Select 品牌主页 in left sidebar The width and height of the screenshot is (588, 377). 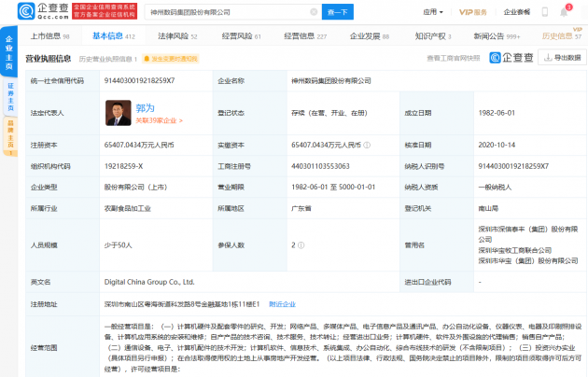click(10, 136)
